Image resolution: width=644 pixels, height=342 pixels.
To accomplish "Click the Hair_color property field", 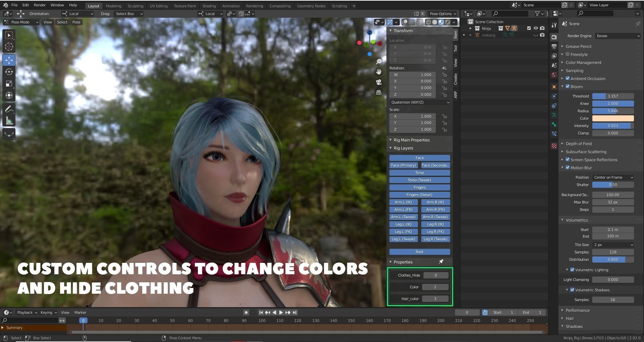I will [x=435, y=299].
